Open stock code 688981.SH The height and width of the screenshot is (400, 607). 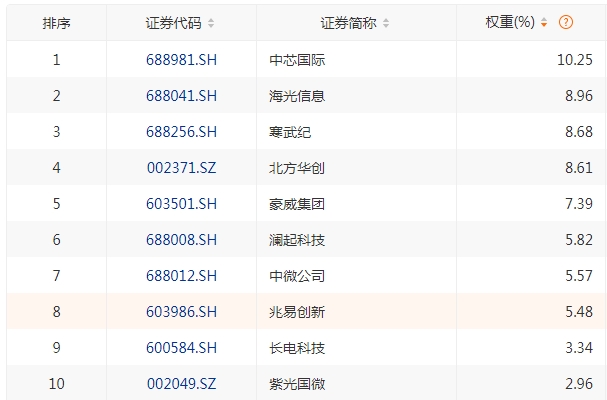point(181,60)
